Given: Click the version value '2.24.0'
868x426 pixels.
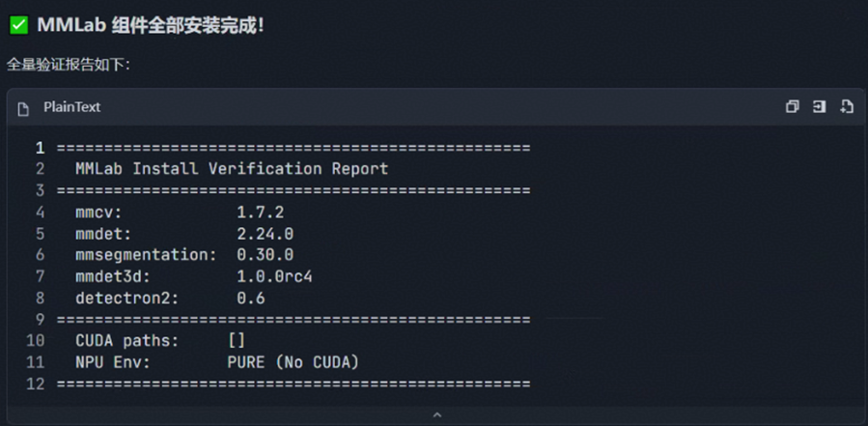Looking at the screenshot, I should (x=266, y=234).
